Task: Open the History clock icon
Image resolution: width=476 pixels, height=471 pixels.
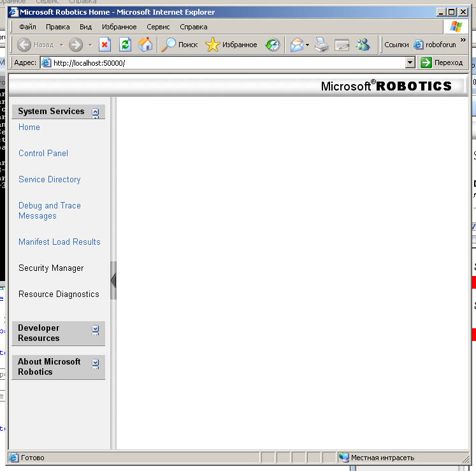Action: point(273,45)
